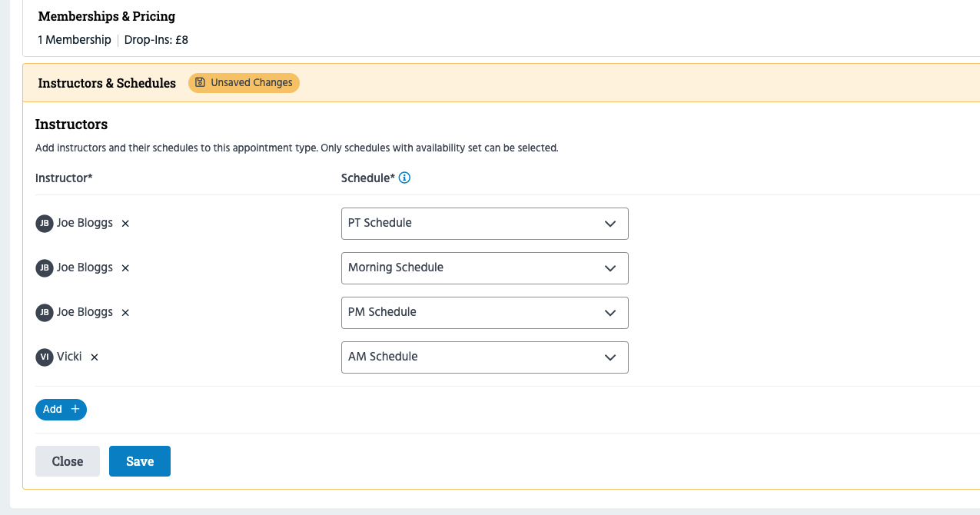Image resolution: width=980 pixels, height=515 pixels.
Task: Add a new instructor row
Action: (61, 410)
